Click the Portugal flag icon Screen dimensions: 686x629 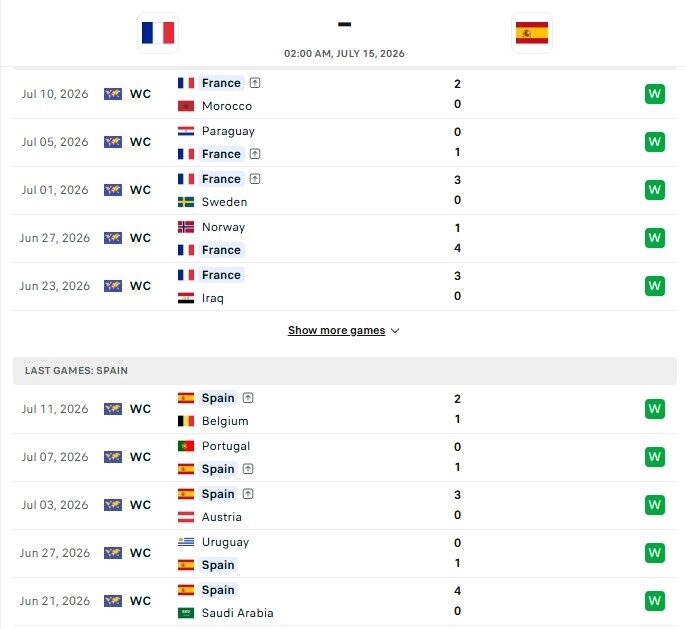click(x=186, y=446)
